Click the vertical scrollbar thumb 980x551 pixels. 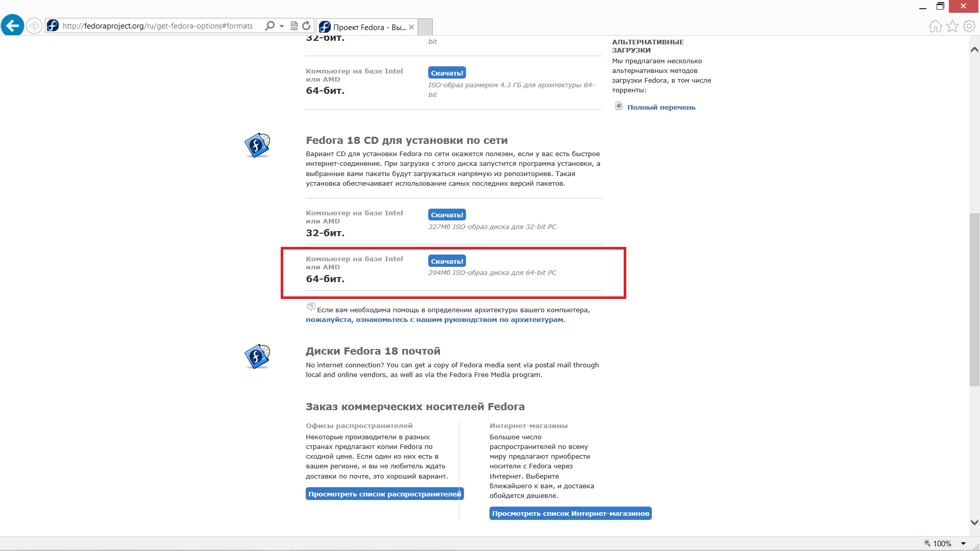974,299
